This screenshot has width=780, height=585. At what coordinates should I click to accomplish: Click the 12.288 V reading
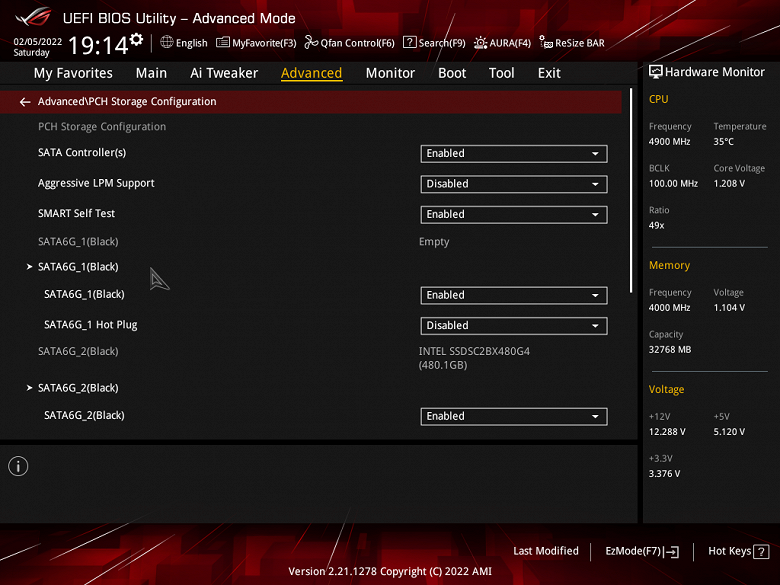point(667,432)
